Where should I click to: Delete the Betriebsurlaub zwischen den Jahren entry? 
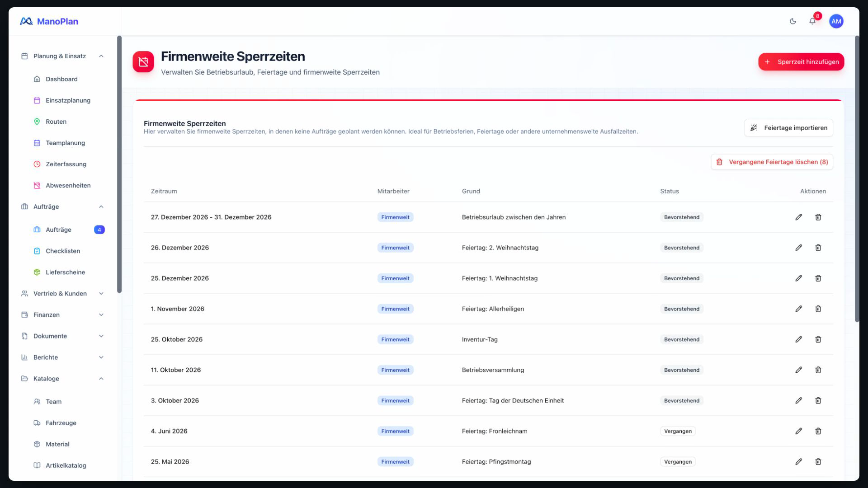coord(818,217)
